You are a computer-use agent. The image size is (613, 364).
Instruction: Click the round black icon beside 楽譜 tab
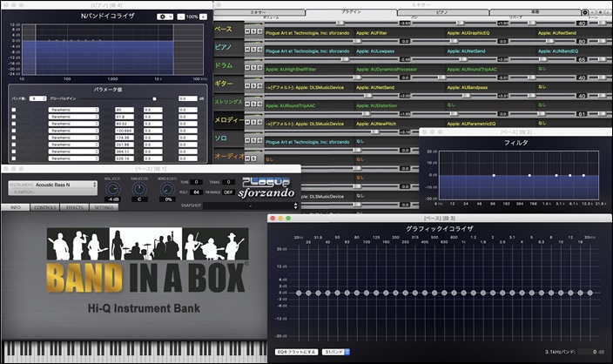(585, 12)
